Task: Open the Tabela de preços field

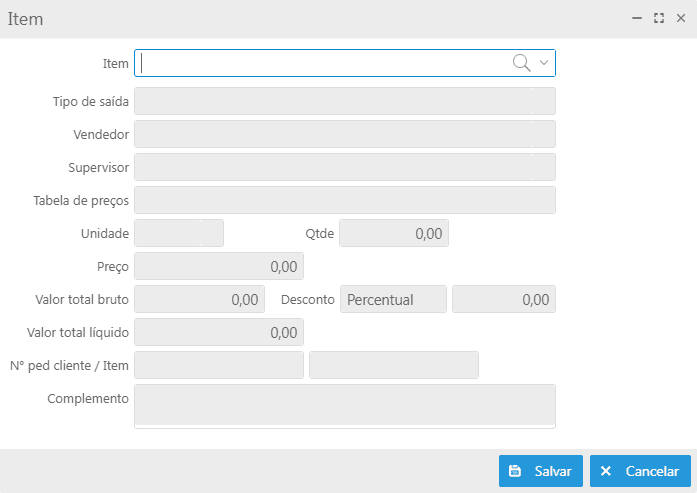Action: tap(345, 200)
